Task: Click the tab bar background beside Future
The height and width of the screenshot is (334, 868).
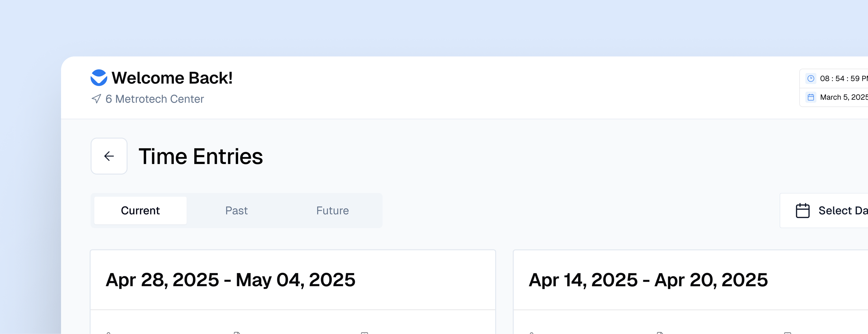Action: (x=370, y=210)
